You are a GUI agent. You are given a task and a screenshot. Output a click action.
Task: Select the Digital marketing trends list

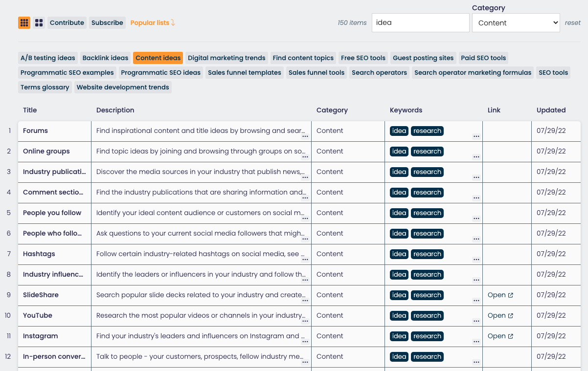pyautogui.click(x=226, y=58)
